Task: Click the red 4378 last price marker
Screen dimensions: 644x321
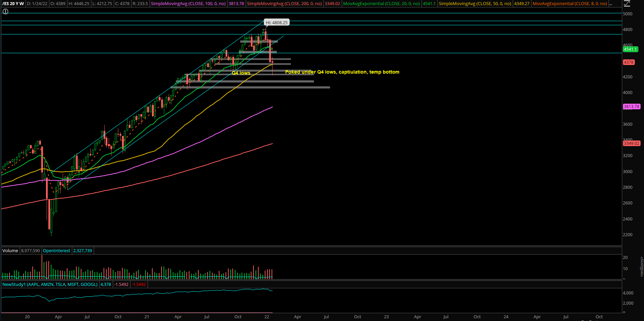Action: 629,62
